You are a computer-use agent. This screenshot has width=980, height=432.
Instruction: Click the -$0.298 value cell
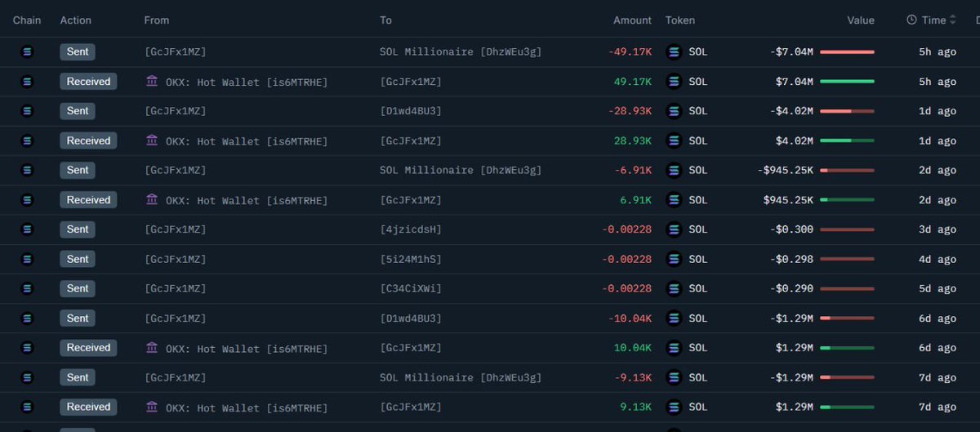click(x=791, y=259)
